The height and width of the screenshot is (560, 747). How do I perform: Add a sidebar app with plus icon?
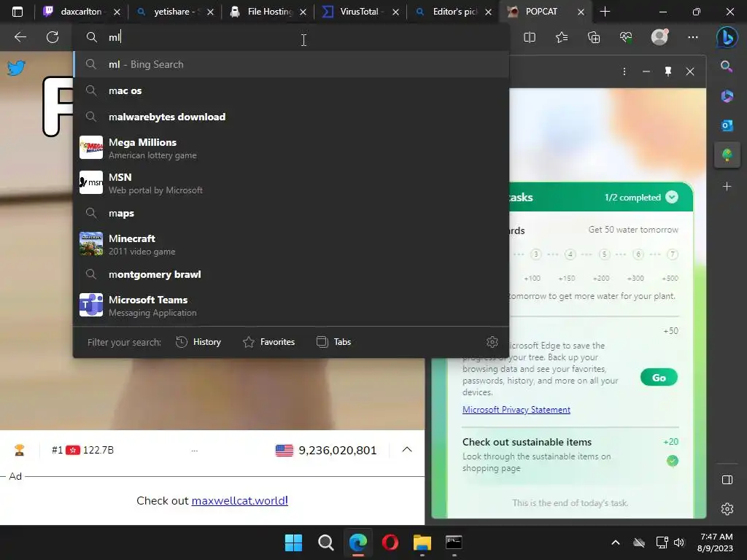pyautogui.click(x=727, y=186)
